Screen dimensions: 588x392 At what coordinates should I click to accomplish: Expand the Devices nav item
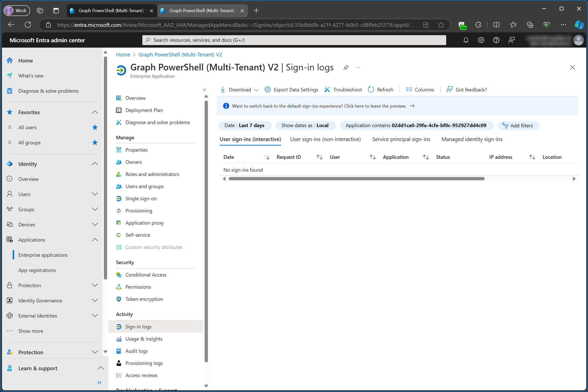click(95, 225)
